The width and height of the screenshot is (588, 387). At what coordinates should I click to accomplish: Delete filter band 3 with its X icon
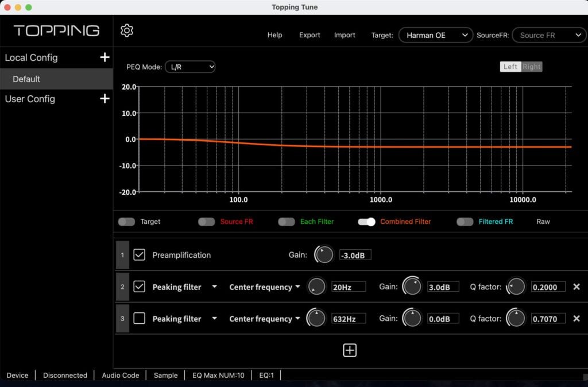coord(577,318)
